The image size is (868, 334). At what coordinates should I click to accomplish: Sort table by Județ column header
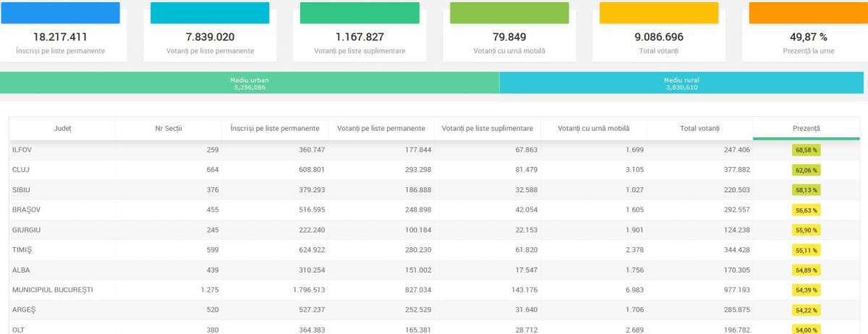point(62,128)
